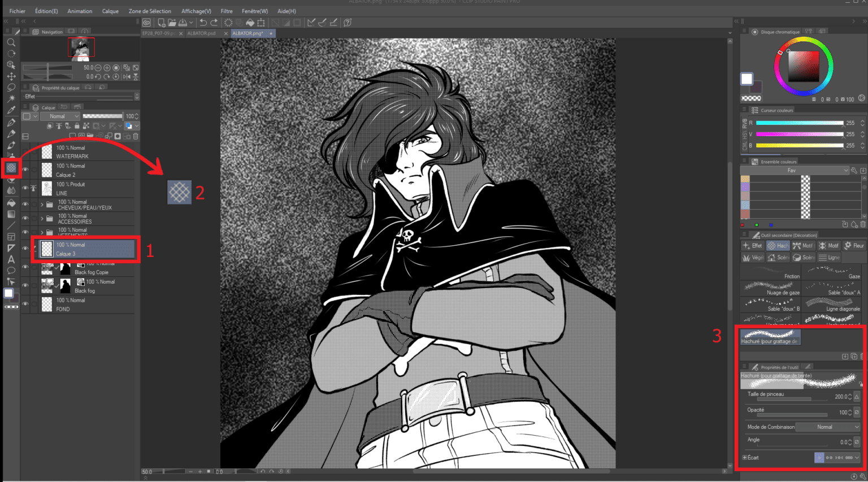868x482 pixels.
Task: Redo the action in the command bar
Action: point(214,23)
